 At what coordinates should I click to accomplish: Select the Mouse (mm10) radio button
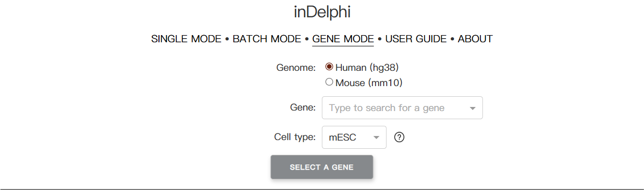tap(329, 82)
